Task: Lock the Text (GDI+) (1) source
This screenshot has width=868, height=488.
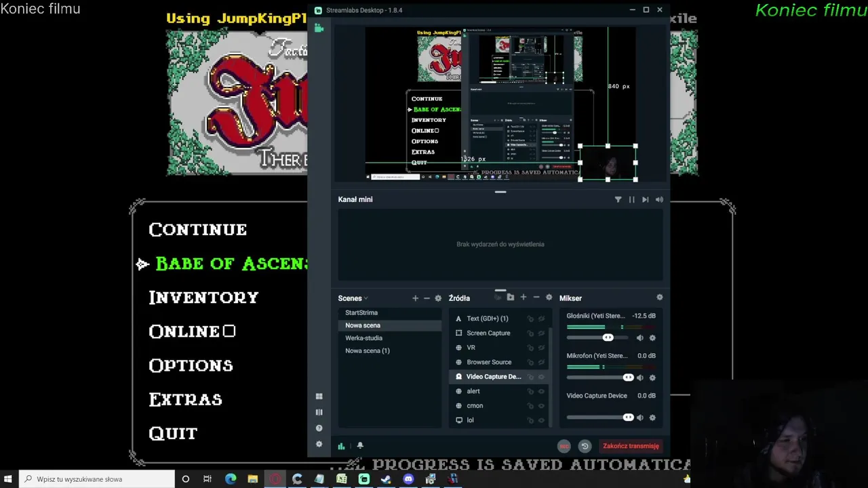Action: coord(530,319)
